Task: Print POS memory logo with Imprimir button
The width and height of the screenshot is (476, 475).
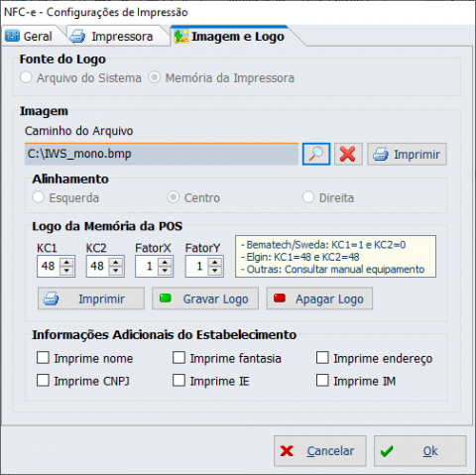Action: [91, 298]
